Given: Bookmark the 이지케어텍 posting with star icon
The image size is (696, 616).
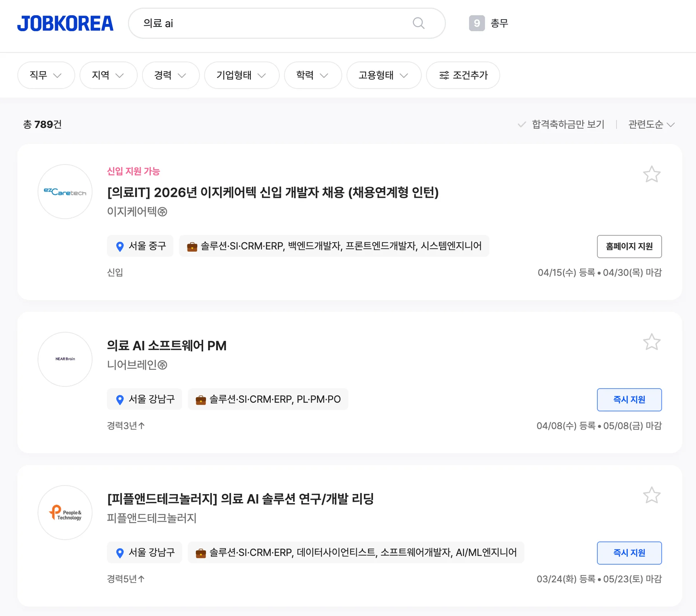Looking at the screenshot, I should [x=651, y=174].
